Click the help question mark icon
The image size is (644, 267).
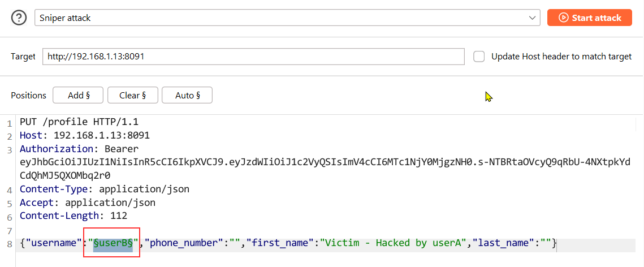pos(19,18)
